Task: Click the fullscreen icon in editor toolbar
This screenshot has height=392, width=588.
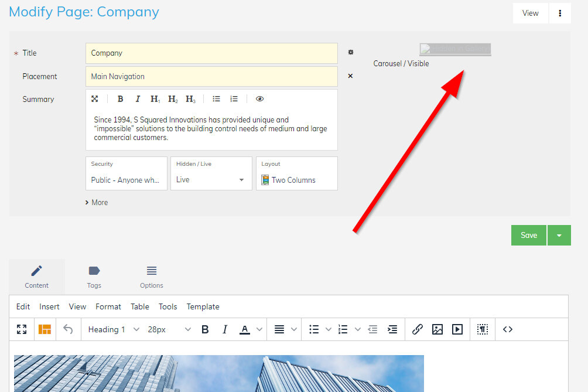Action: (22, 329)
